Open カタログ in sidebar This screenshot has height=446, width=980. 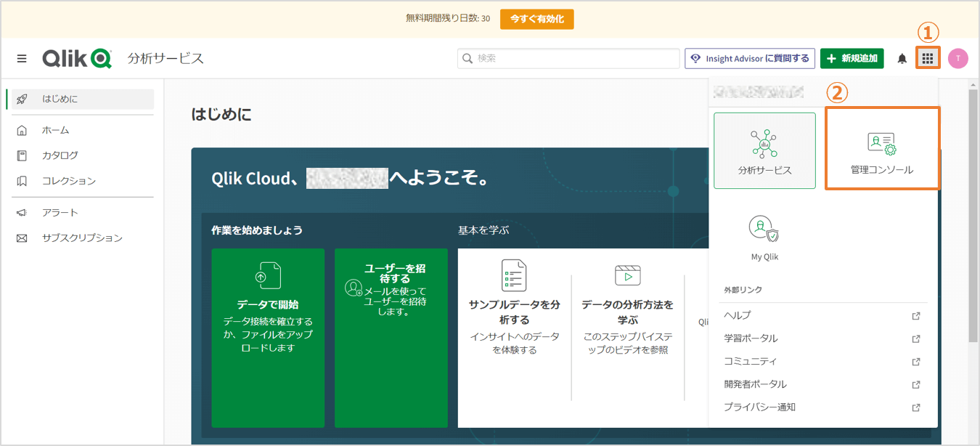point(60,155)
